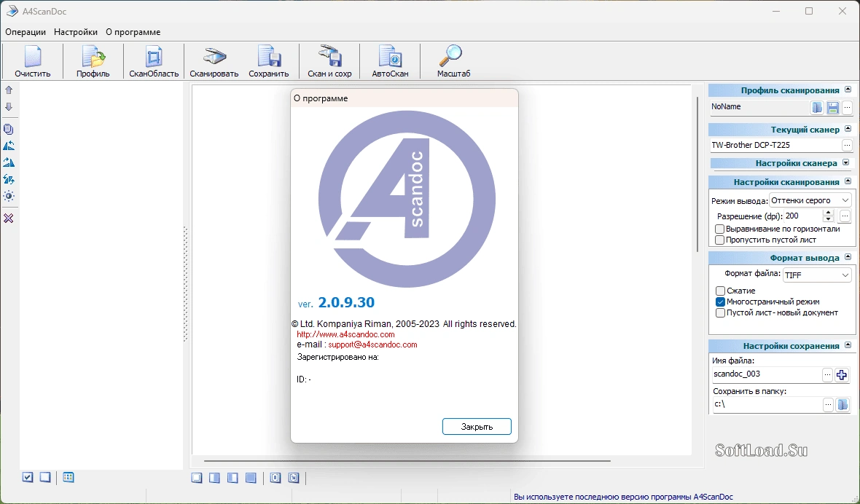Click the flip/rotate 180 sidebar icon
Image resolution: width=860 pixels, height=504 pixels.
point(9,179)
